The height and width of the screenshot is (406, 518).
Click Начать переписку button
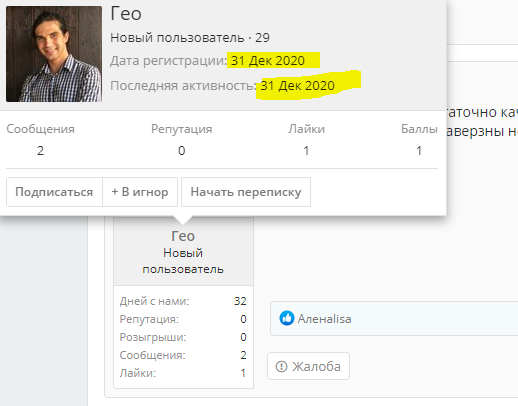click(246, 192)
